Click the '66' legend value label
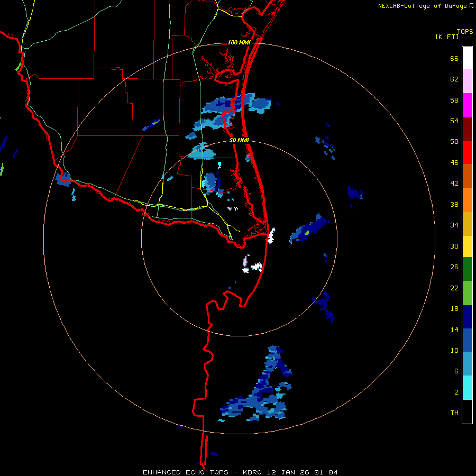 tap(454, 58)
